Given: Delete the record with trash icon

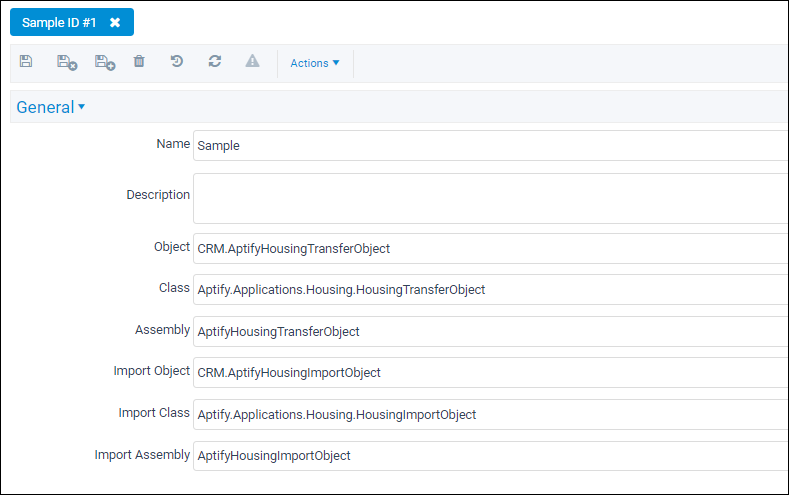Looking at the screenshot, I should tap(139, 61).
